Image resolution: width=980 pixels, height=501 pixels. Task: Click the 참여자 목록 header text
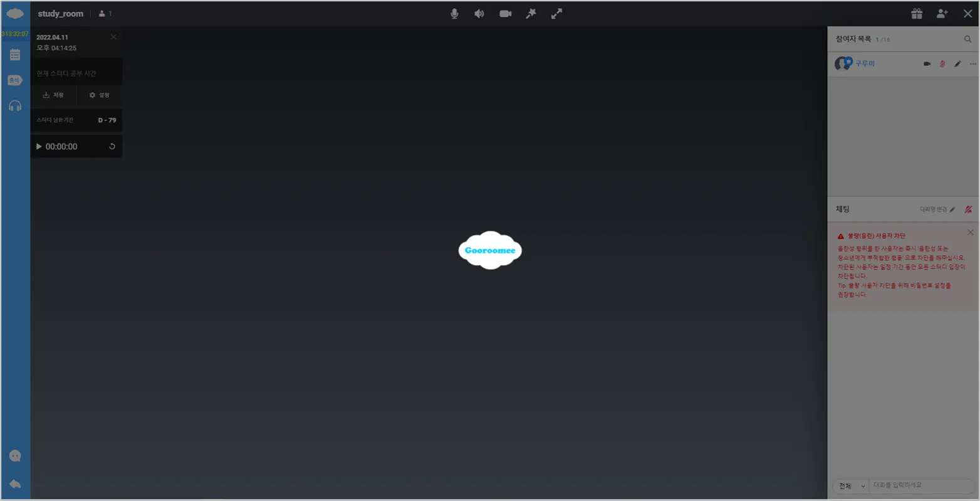pyautogui.click(x=853, y=39)
